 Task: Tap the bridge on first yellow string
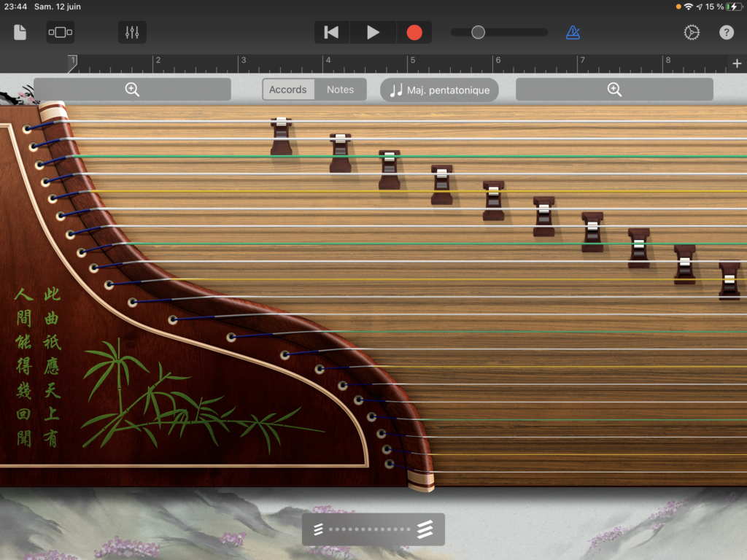click(x=494, y=201)
